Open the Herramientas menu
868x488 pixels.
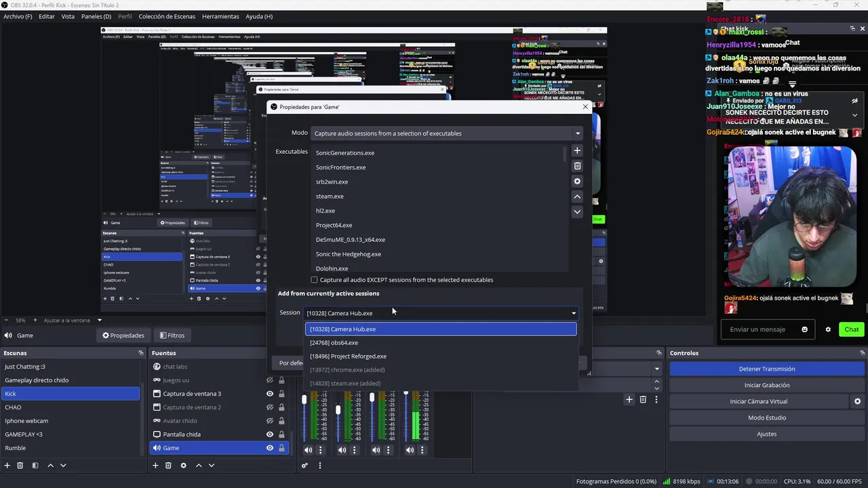coord(220,16)
